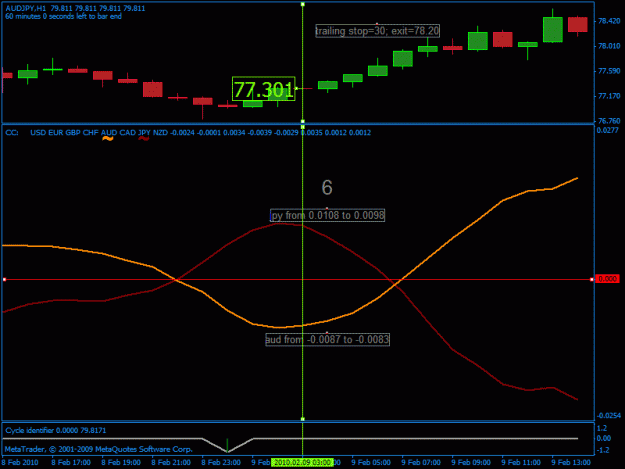Viewport: 625px width, 469px height.
Task: Click the orange AUD legend squiggle
Action: 108,139
